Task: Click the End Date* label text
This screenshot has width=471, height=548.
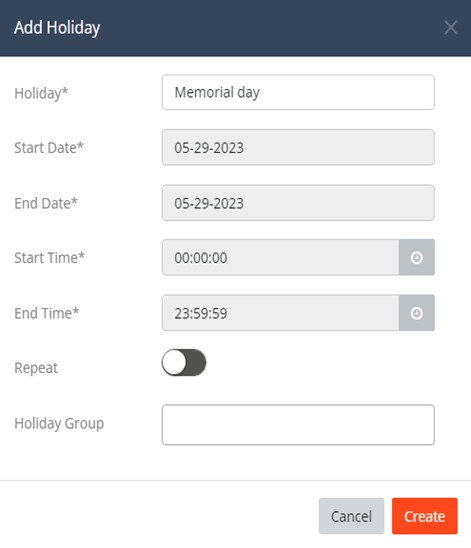Action: point(46,203)
